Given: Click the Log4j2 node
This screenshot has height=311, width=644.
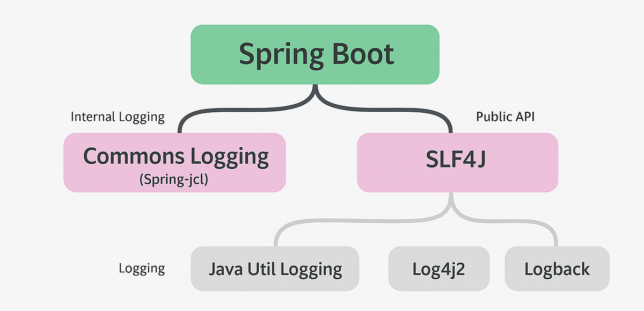Looking at the screenshot, I should coord(438,268).
